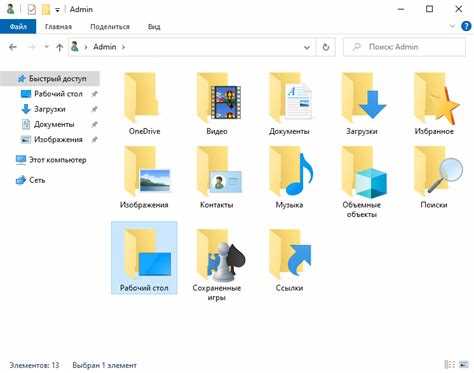The height and width of the screenshot is (373, 474).
Task: Click the Back navigation arrow
Action: point(13,47)
